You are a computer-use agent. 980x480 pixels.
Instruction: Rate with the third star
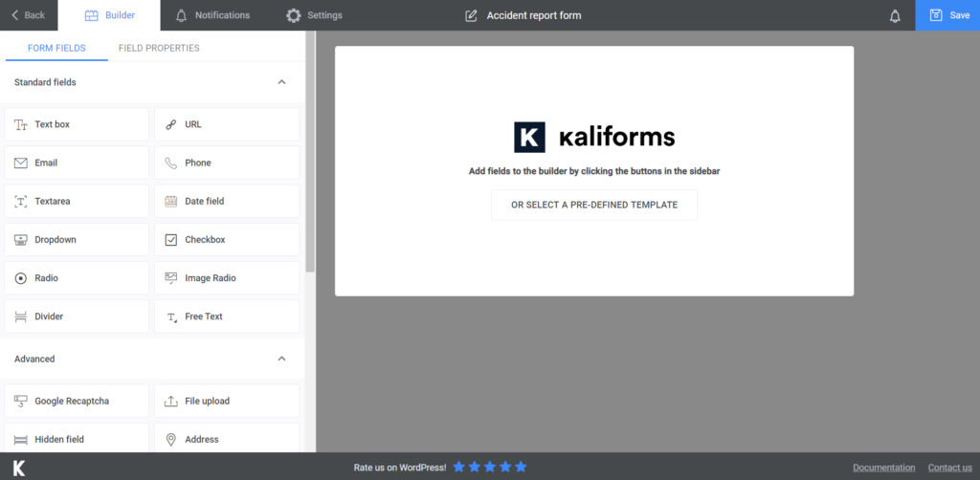(490, 467)
